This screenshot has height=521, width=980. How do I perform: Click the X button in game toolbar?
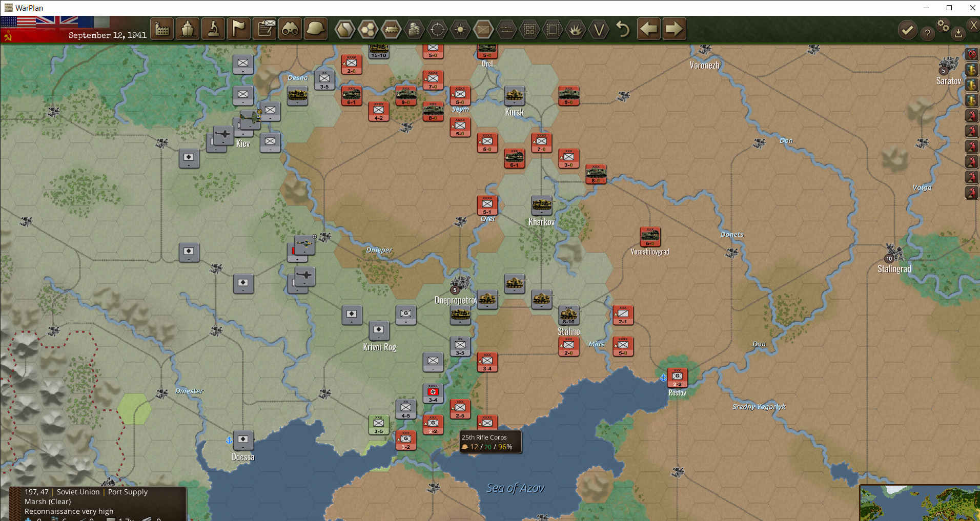[x=973, y=25]
